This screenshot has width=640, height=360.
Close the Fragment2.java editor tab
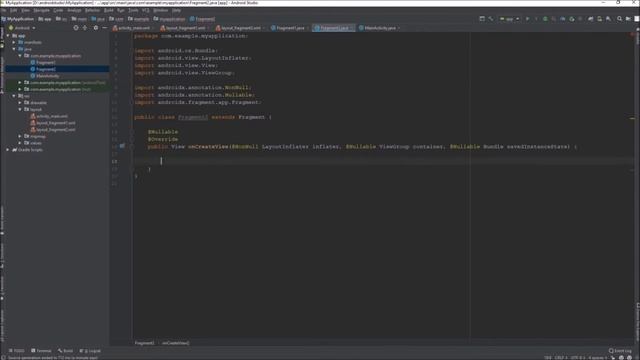click(x=352, y=28)
